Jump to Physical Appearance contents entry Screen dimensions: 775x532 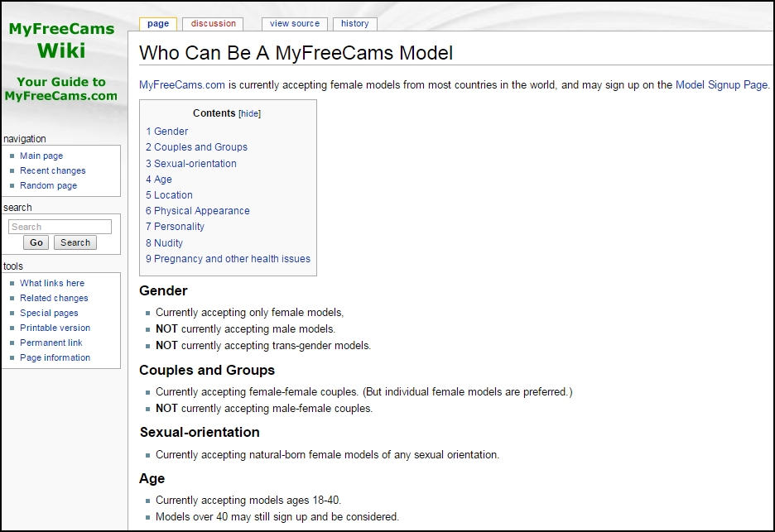(x=198, y=211)
